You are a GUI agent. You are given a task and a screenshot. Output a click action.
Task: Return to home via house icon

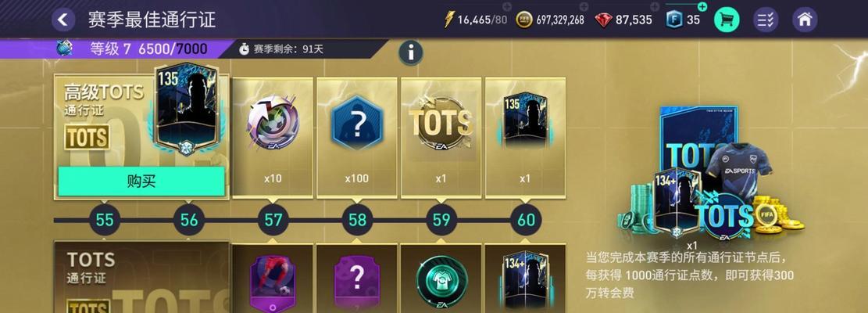pos(805,20)
